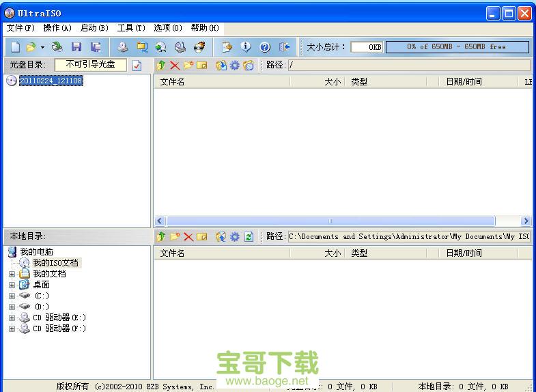
Task: Click the 本地目录 路径 field showing C:\Documents
Action: point(409,236)
